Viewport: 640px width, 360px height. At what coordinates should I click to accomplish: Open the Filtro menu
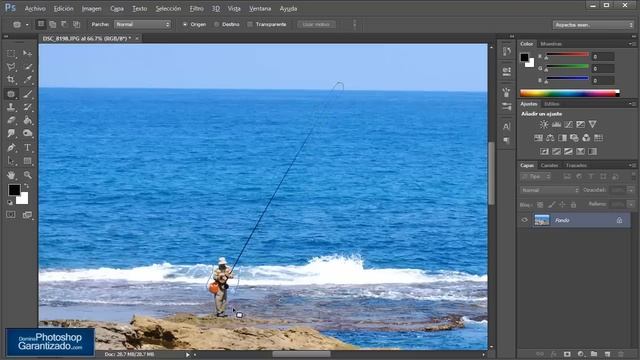click(196, 9)
